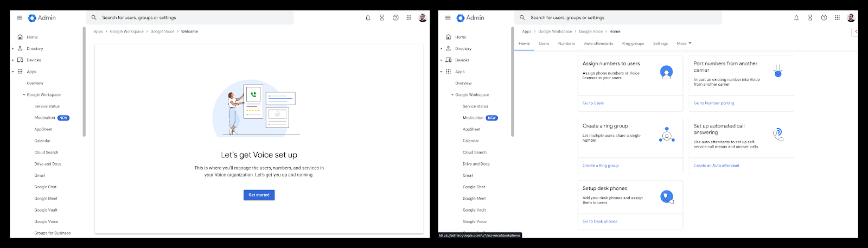
Task: Collapse side panel arrow in right window
Action: [x=856, y=31]
